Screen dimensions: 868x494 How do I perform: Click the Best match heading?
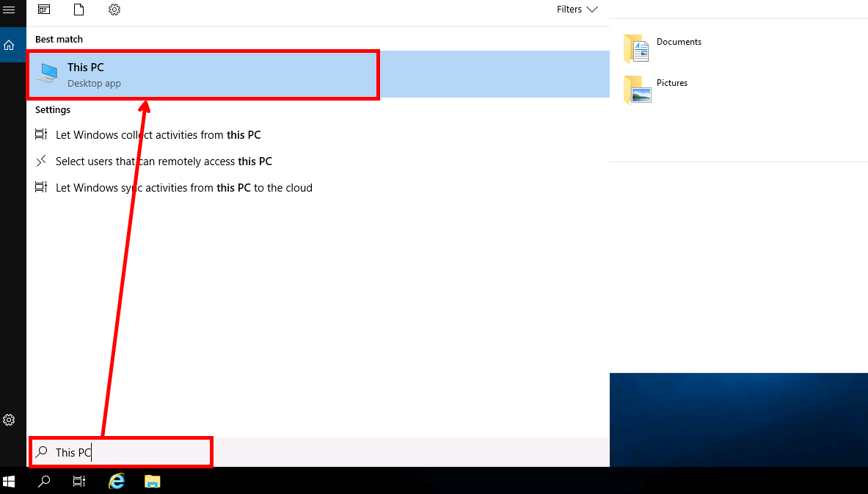tap(59, 40)
